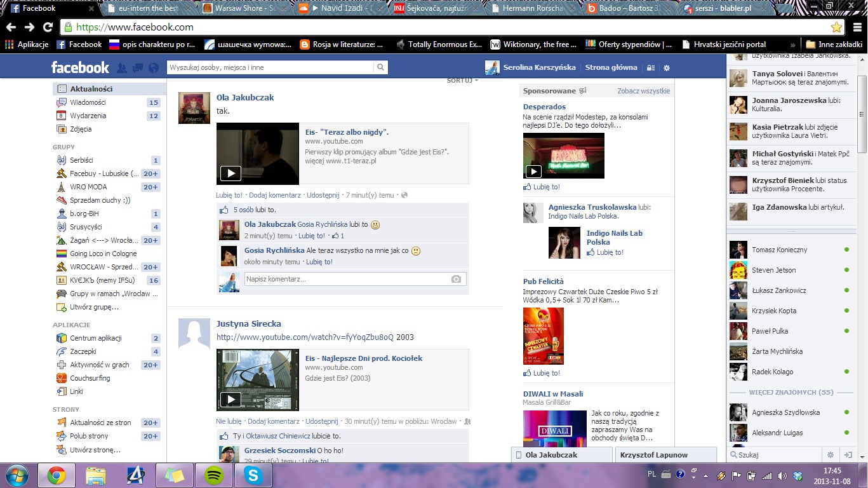Unlike Justyna Sirecka's post via Nie lubię
Screen dimensions: 868x488
tap(229, 421)
